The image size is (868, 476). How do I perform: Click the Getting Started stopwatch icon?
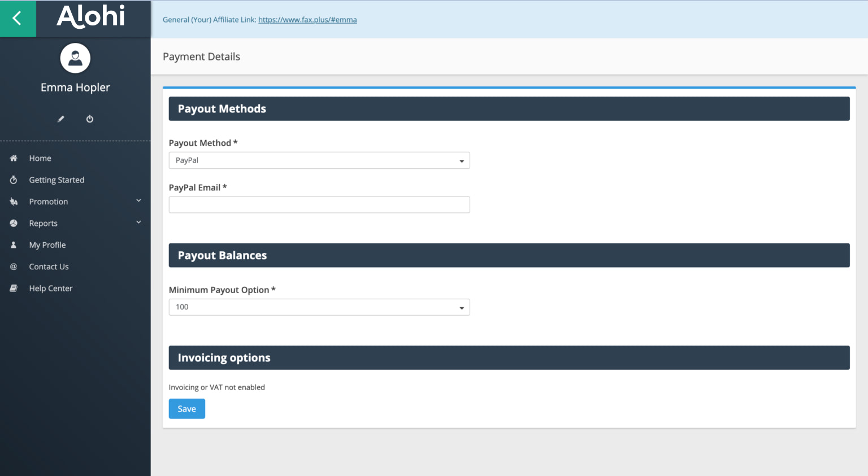[14, 180]
